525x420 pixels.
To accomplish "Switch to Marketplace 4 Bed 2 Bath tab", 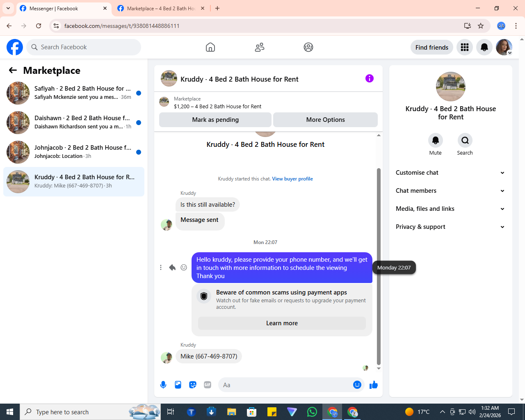I will click(161, 9).
